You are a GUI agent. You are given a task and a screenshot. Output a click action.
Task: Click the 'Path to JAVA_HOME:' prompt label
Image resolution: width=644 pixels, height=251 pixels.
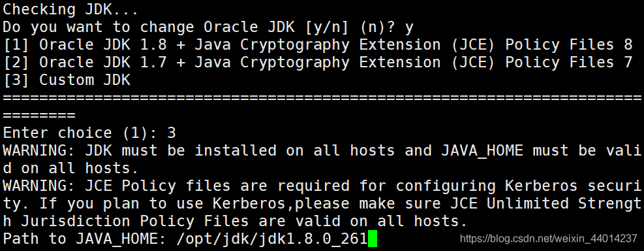tap(85, 239)
